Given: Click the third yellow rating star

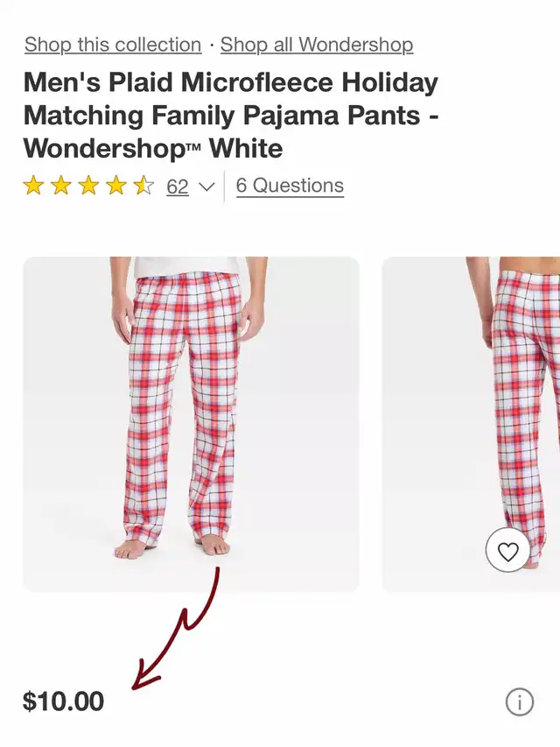Looking at the screenshot, I should [x=88, y=186].
